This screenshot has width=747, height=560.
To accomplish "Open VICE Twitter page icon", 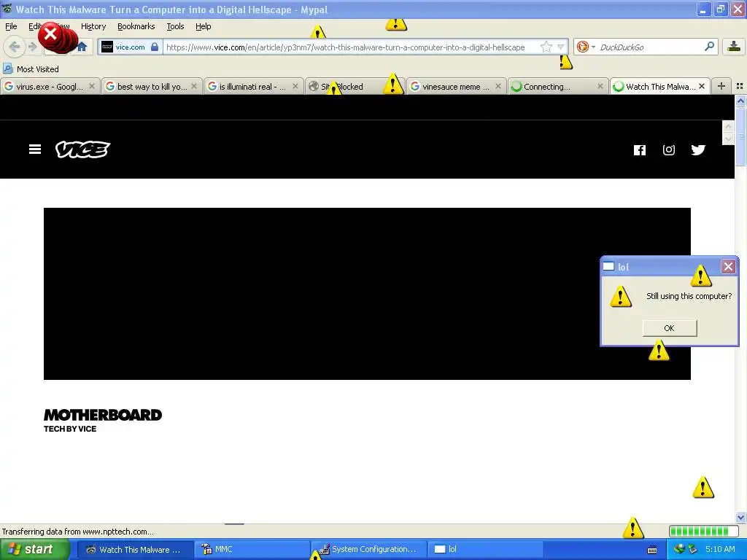I will click(698, 150).
